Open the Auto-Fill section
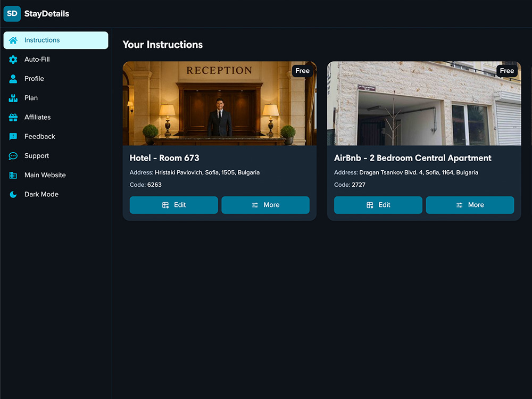This screenshot has width=532, height=399. pos(56,60)
